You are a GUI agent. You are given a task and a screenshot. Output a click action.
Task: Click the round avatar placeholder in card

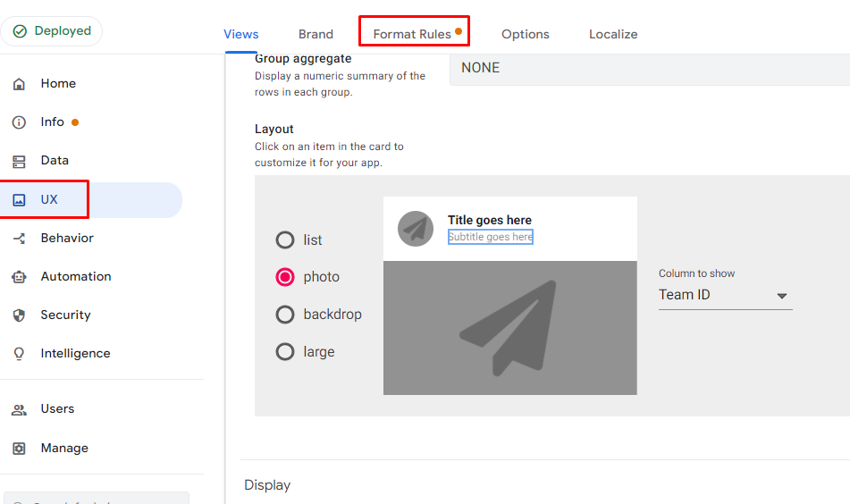[x=416, y=229]
